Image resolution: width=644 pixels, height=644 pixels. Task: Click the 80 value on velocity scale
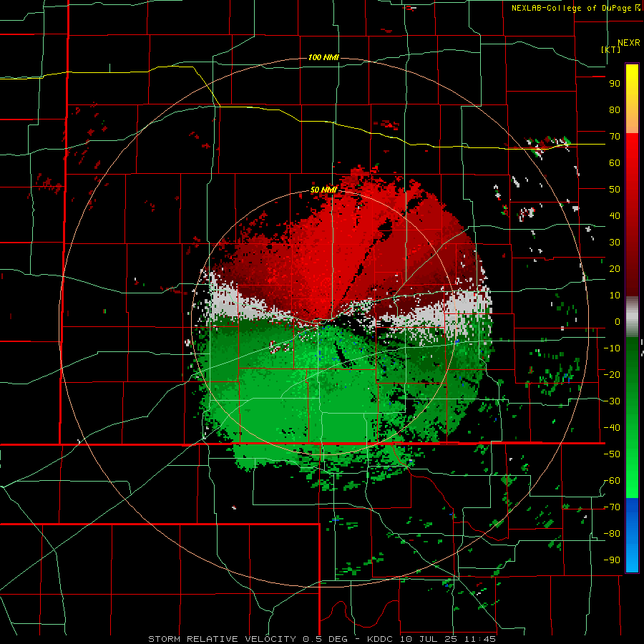pos(615,110)
